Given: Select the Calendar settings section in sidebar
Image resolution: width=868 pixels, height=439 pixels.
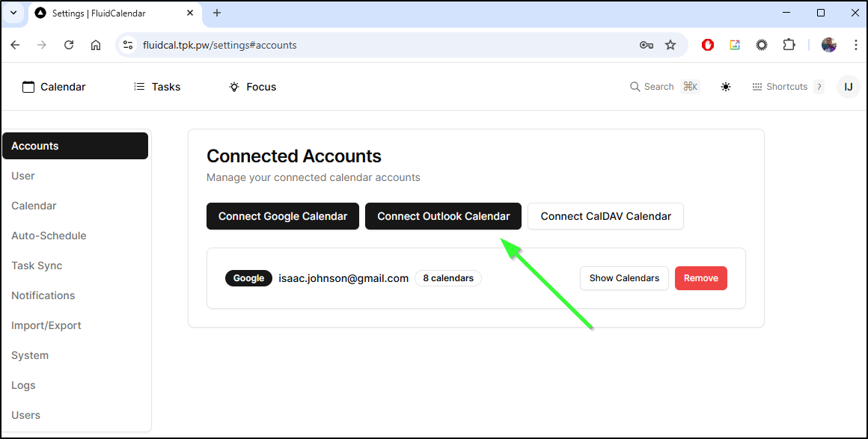Looking at the screenshot, I should pyautogui.click(x=76, y=206).
